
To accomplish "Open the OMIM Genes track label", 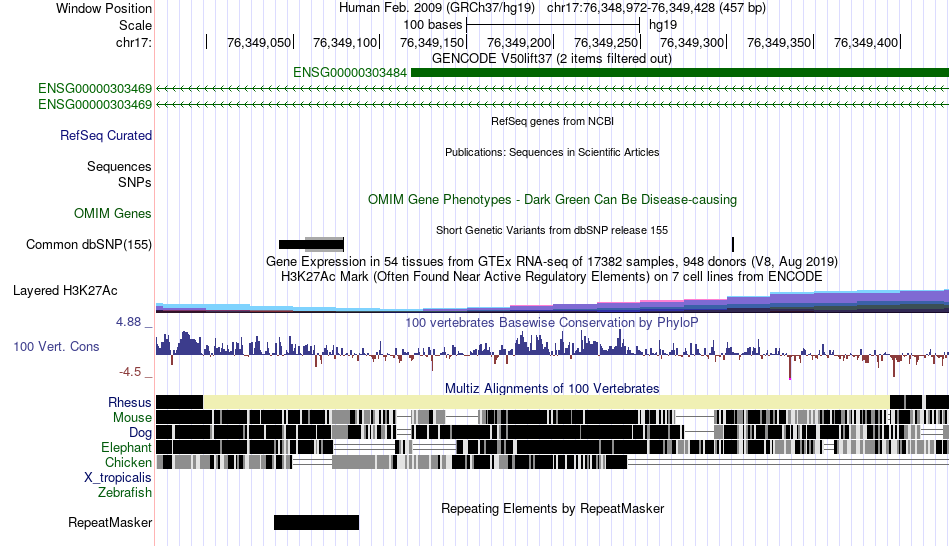I will pyautogui.click(x=113, y=213).
